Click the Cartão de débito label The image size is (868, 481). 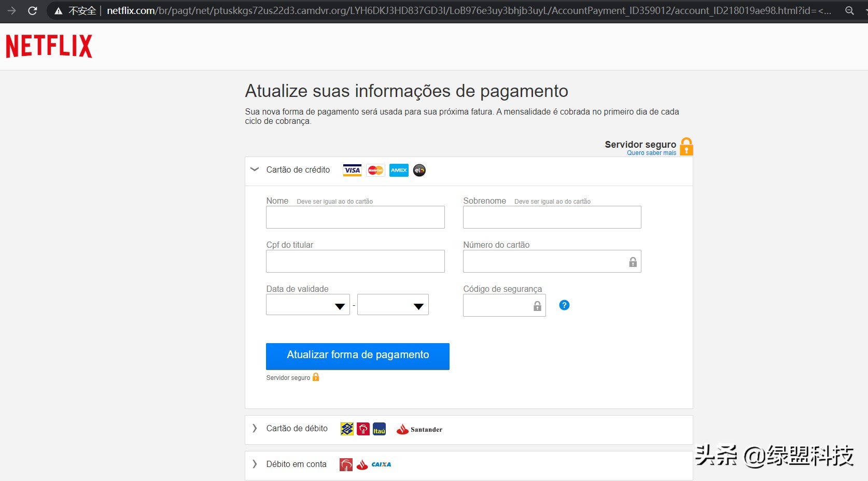(297, 429)
